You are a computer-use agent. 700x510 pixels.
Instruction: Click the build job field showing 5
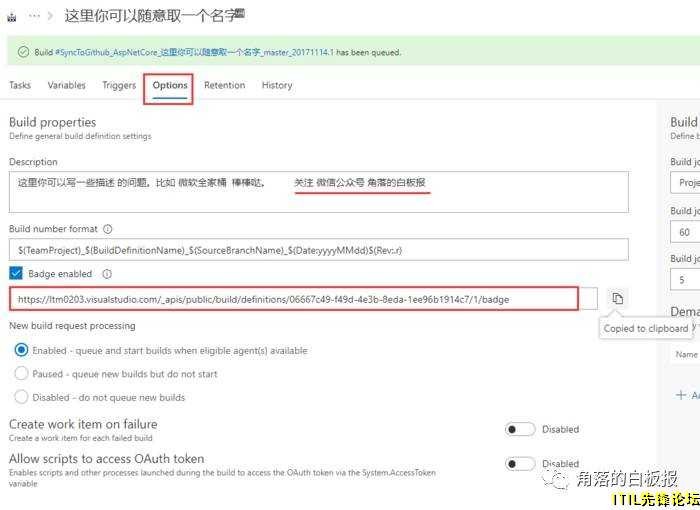click(685, 280)
